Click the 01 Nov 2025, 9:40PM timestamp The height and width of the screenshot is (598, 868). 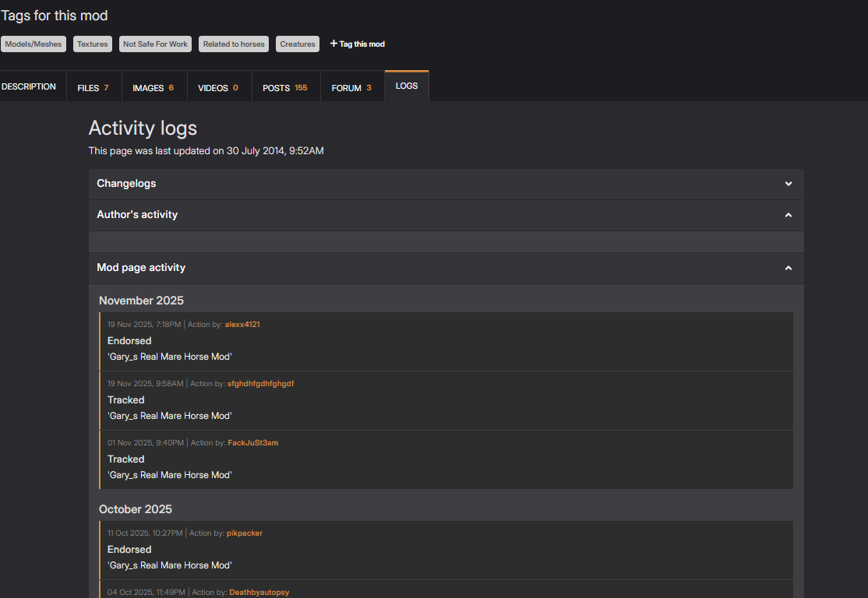pyautogui.click(x=146, y=442)
